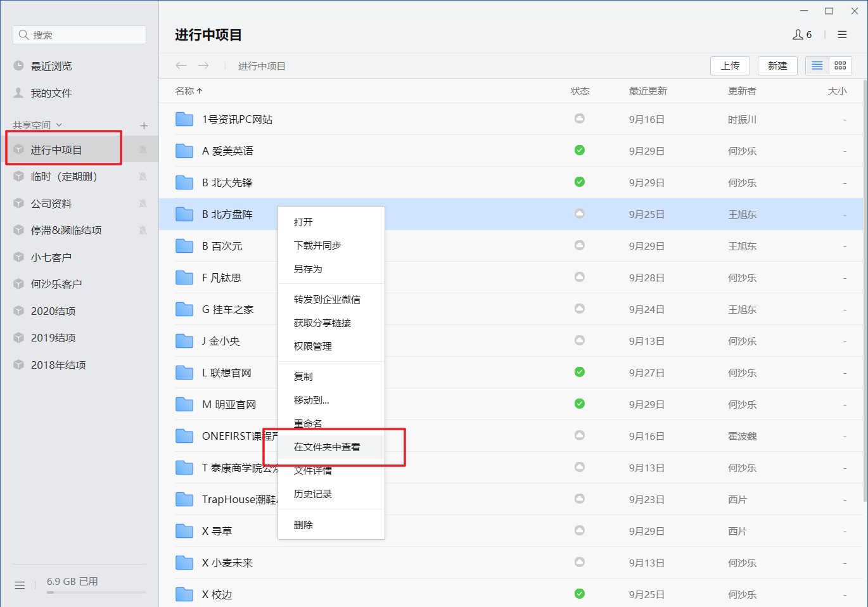Click the G 挂车之家 folder icon
Screen dimensions: 868x607
click(184, 309)
